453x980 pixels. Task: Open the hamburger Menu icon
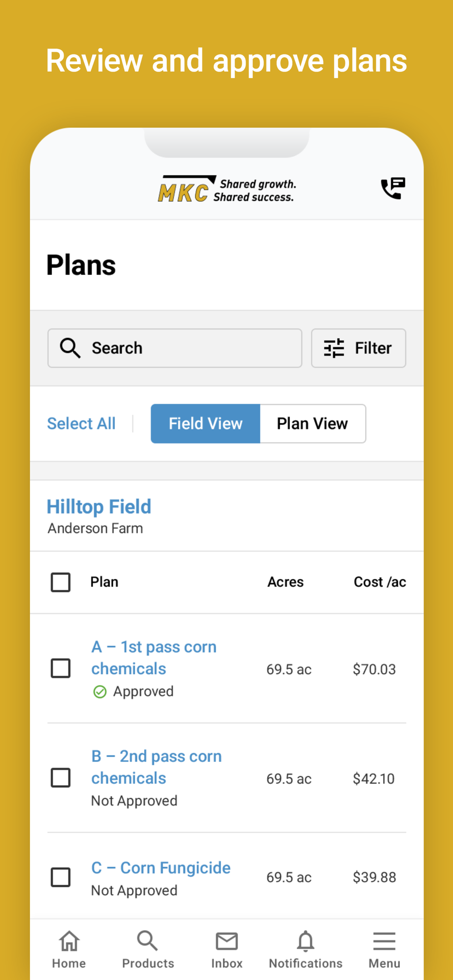(x=384, y=942)
